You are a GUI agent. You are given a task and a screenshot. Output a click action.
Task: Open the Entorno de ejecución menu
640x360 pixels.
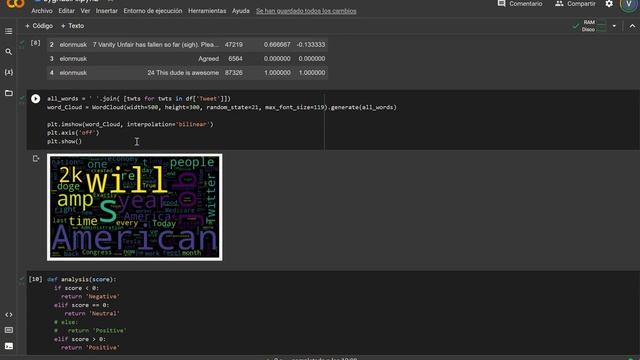(153, 11)
